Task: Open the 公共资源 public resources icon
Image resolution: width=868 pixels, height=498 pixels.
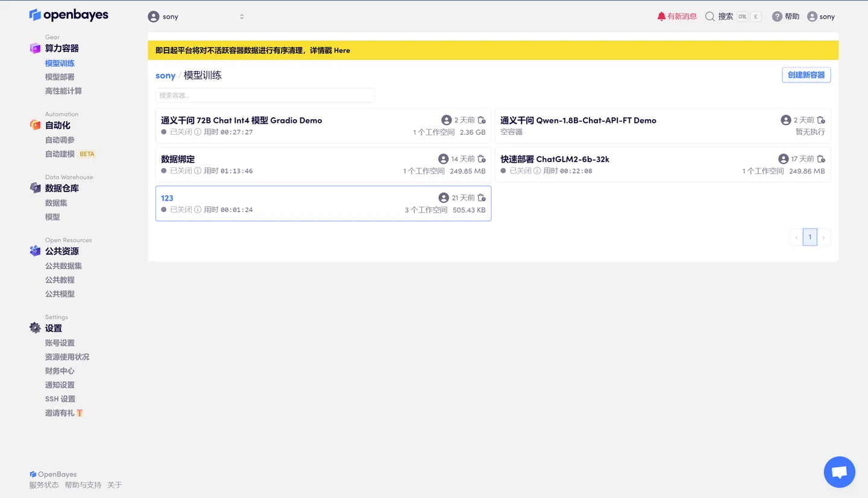Action: 36,251
